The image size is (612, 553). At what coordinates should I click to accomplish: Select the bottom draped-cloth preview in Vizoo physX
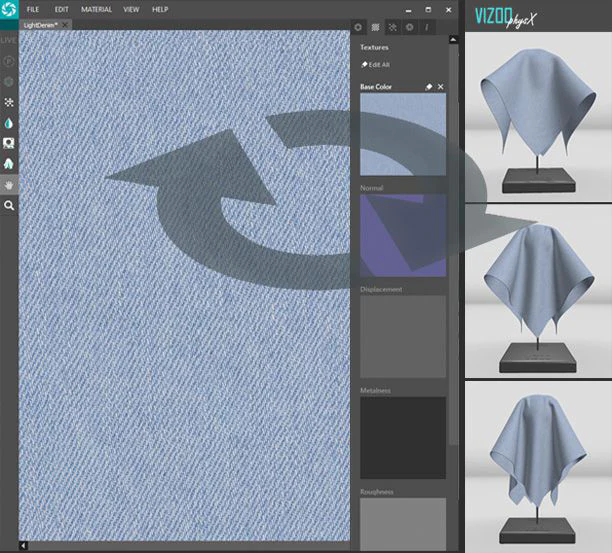click(x=538, y=466)
